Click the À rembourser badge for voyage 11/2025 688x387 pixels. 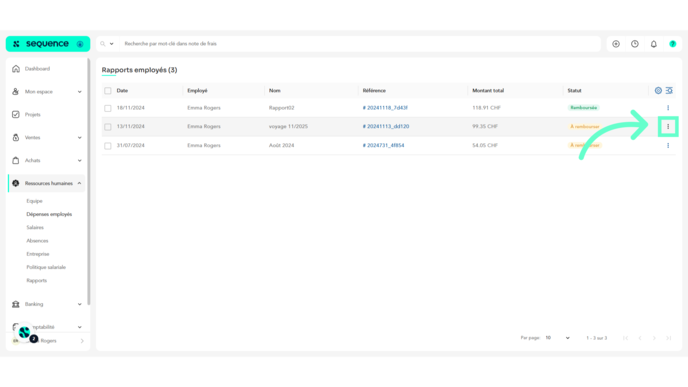[x=584, y=126]
